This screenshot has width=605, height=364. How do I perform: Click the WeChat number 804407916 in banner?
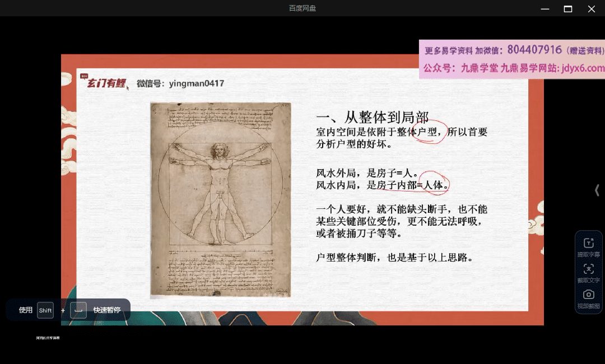(534, 50)
